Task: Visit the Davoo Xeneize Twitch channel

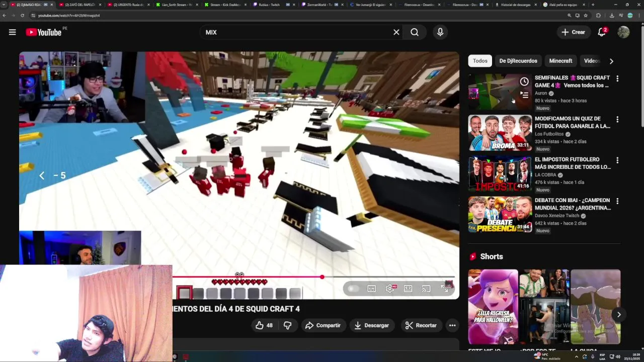Action: coord(557,216)
